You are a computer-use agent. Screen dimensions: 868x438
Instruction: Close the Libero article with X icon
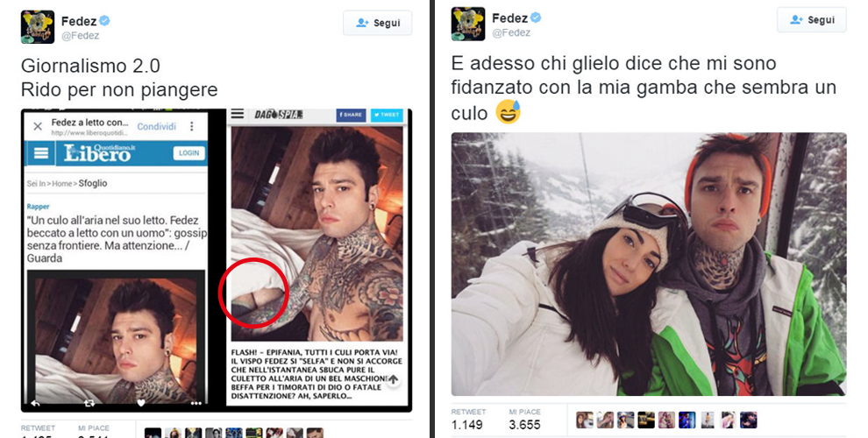[x=38, y=127]
